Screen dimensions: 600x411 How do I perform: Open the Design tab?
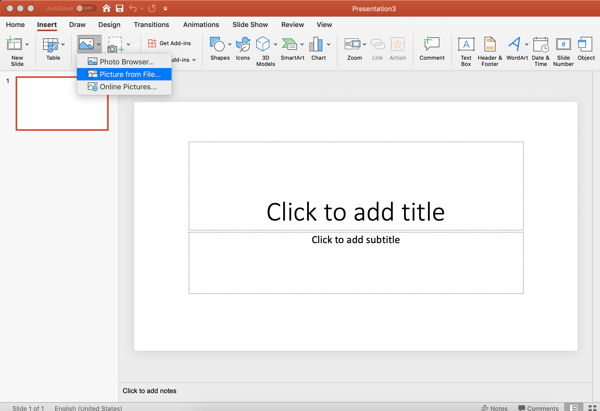109,24
